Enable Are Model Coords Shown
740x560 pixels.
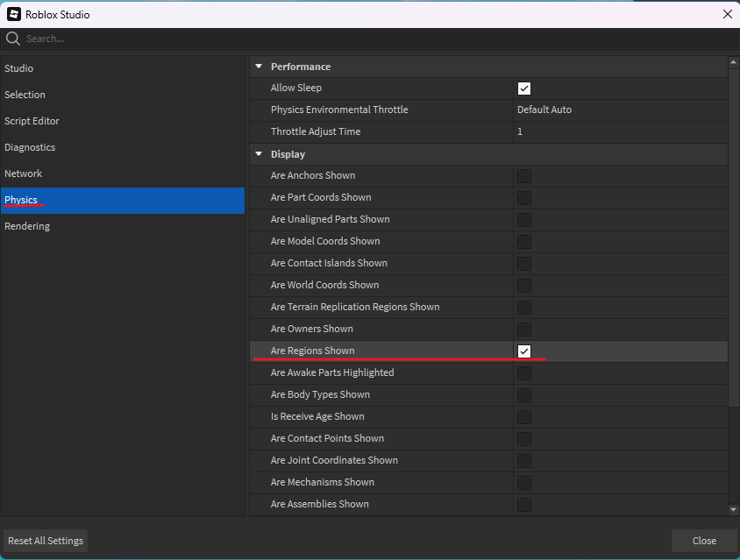(523, 242)
